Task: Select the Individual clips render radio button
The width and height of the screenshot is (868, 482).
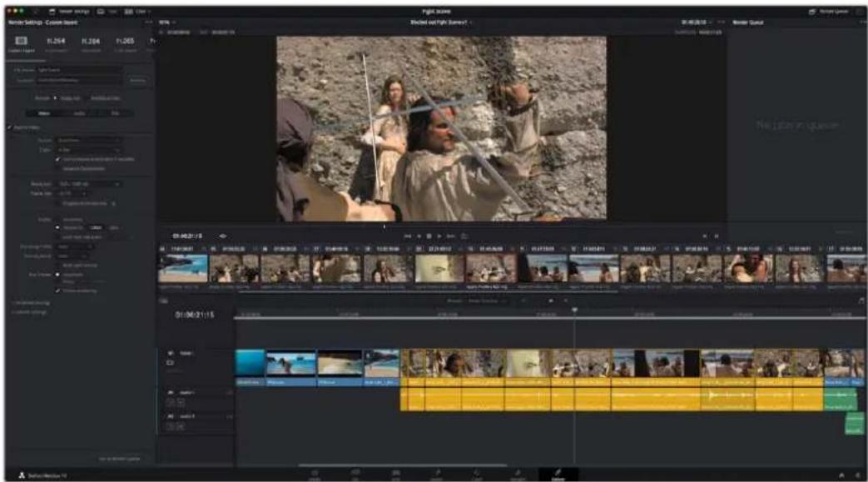Action: pos(87,98)
